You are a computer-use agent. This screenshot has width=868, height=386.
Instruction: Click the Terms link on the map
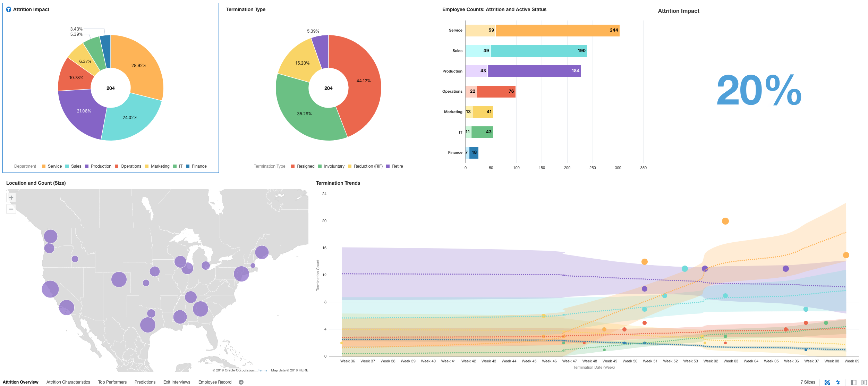(x=262, y=370)
